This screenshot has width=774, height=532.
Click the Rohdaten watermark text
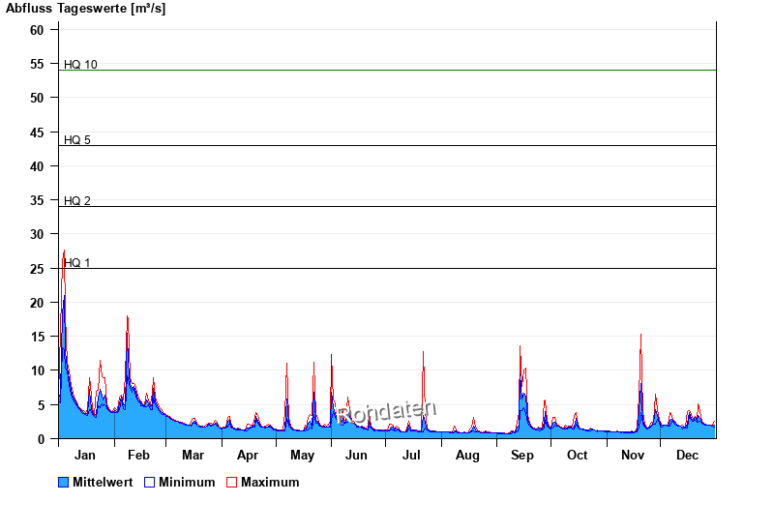pos(387,412)
